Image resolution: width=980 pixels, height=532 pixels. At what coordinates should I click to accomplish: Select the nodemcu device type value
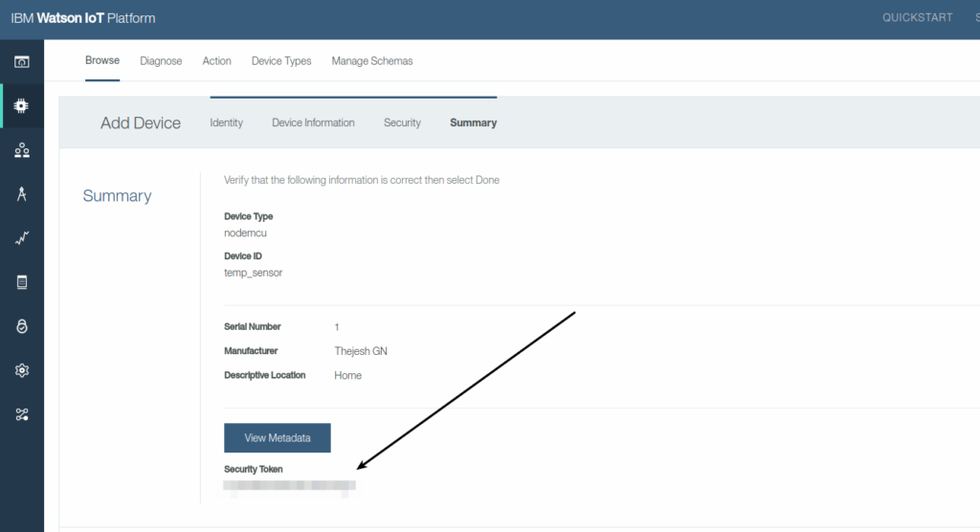(245, 233)
